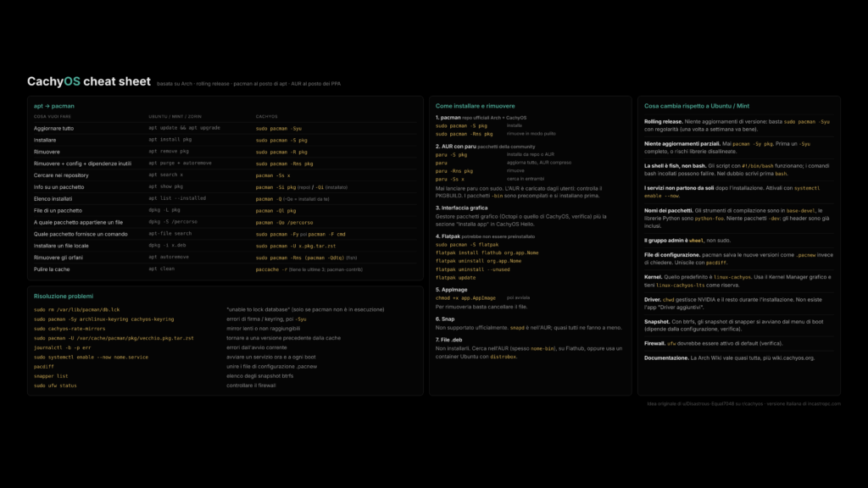This screenshot has height=488, width=868.
Task: Click the 'sudo ufw status' command
Action: pyautogui.click(x=55, y=385)
